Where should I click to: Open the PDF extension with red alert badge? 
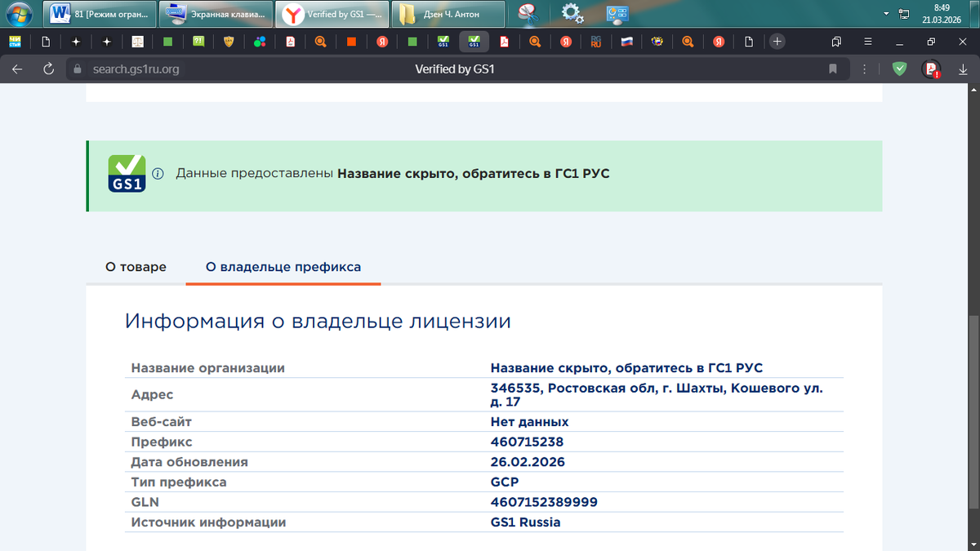tap(931, 69)
